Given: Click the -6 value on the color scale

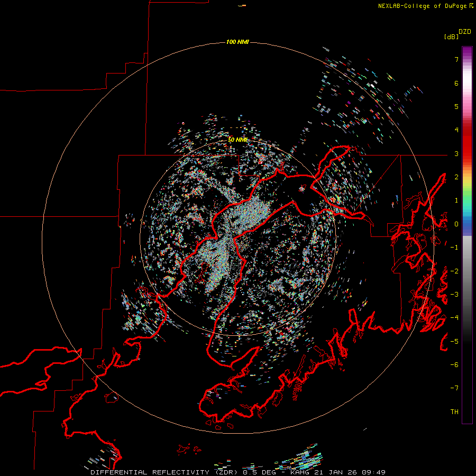Looking at the screenshot, I should [454, 365].
